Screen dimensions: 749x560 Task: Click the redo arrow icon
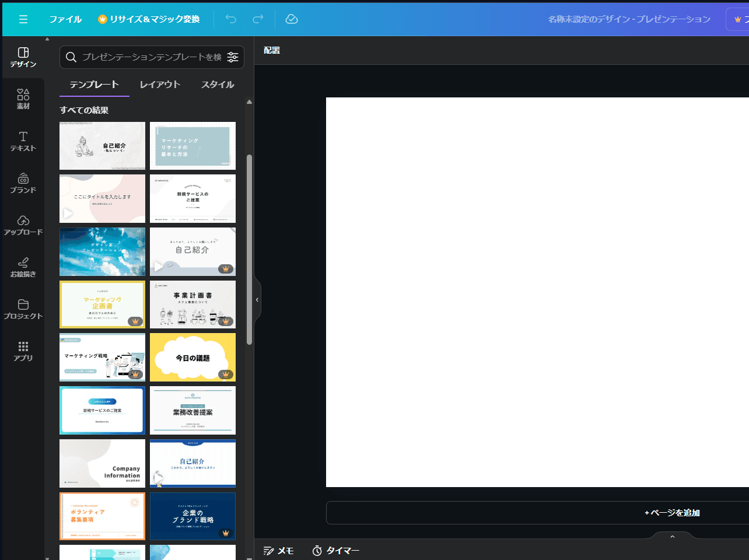tap(258, 19)
